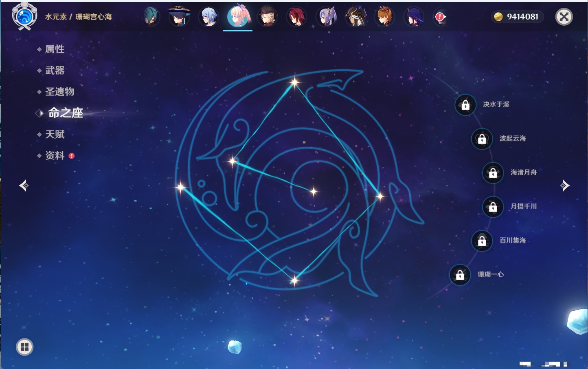Viewport: 588px width, 369px height.
Task: Select the character with black-and-white headdress
Action: [x=355, y=17]
